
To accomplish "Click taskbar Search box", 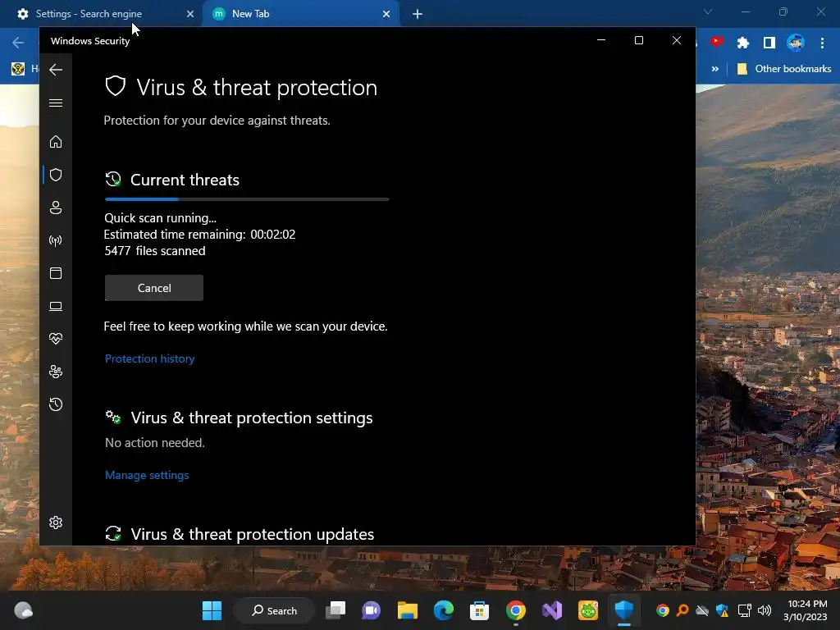I will pyautogui.click(x=274, y=610).
